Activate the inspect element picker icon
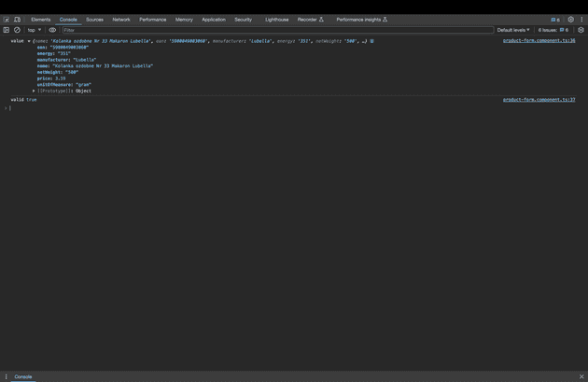 tap(7, 20)
